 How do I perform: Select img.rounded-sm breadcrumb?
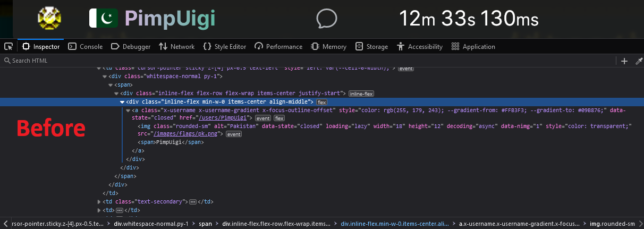613,224
